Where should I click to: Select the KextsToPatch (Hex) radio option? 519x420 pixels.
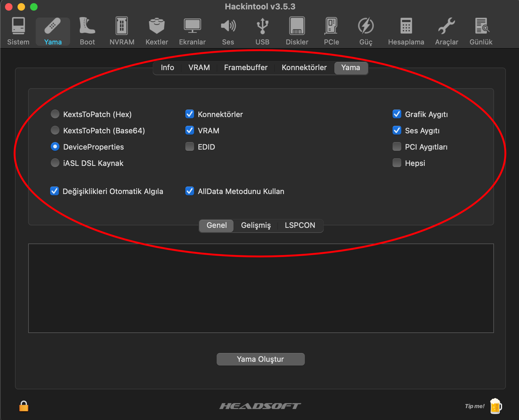pos(55,114)
